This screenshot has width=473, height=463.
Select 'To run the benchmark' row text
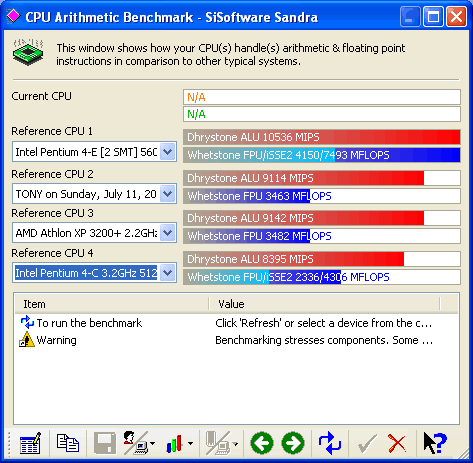[x=89, y=323]
